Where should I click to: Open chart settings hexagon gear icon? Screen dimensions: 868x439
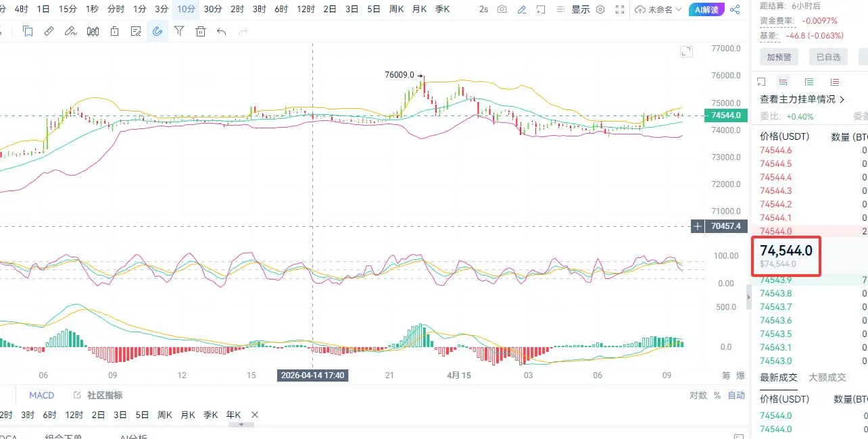coord(600,9)
